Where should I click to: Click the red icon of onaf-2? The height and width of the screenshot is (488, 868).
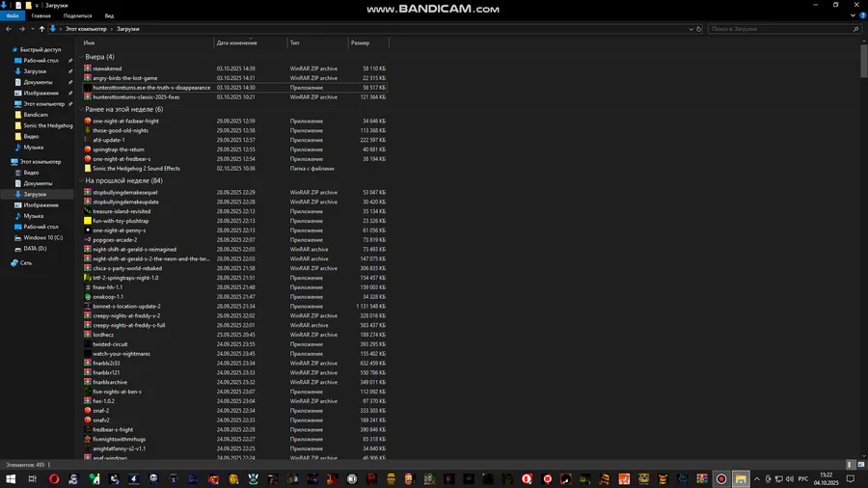pos(88,411)
